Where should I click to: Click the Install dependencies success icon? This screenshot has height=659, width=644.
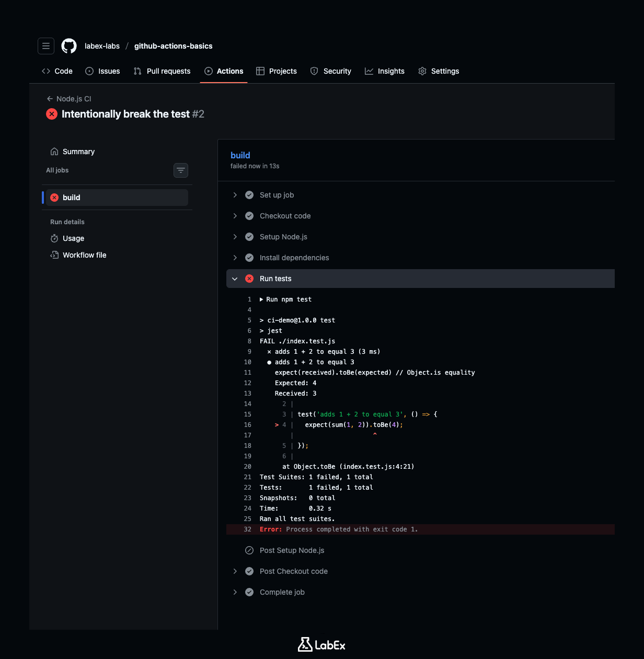pos(249,258)
